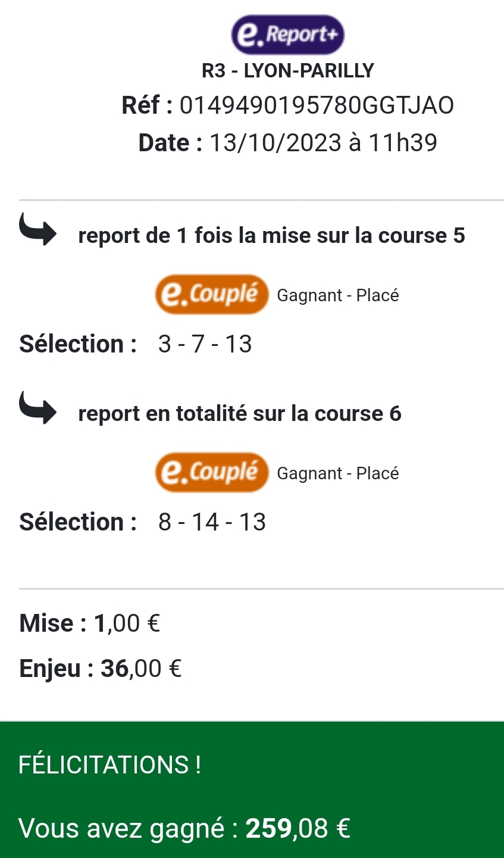Image resolution: width=504 pixels, height=858 pixels.
Task: Open "report en totalité sur la course 6" line
Action: 240,414
